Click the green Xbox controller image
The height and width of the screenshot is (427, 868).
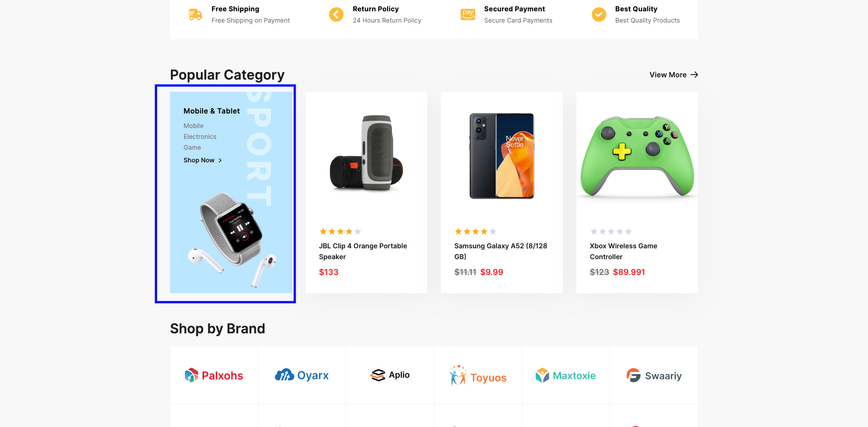pos(637,156)
